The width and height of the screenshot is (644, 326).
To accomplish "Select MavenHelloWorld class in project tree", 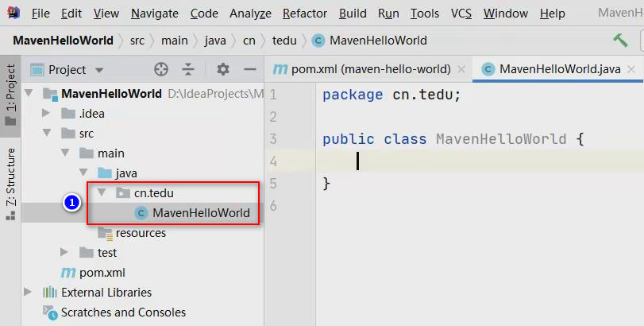I will [x=193, y=212].
